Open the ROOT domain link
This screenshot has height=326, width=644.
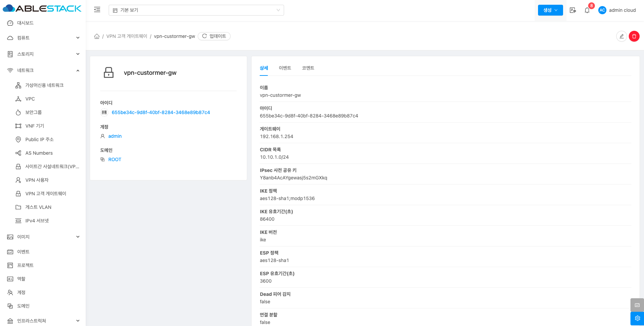(114, 159)
